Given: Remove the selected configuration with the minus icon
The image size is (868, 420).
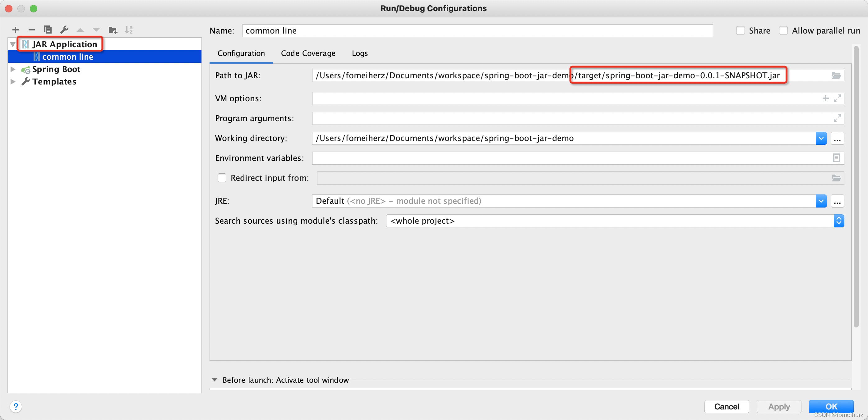Looking at the screenshot, I should click(32, 30).
